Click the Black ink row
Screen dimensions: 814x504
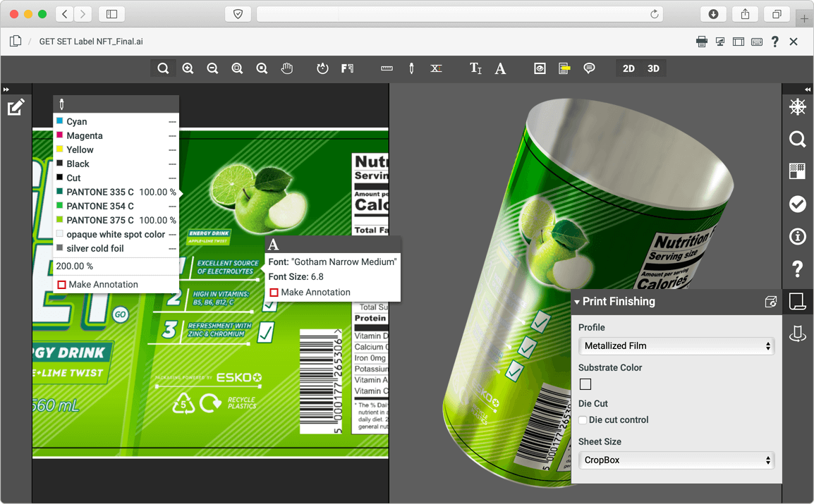point(116,164)
